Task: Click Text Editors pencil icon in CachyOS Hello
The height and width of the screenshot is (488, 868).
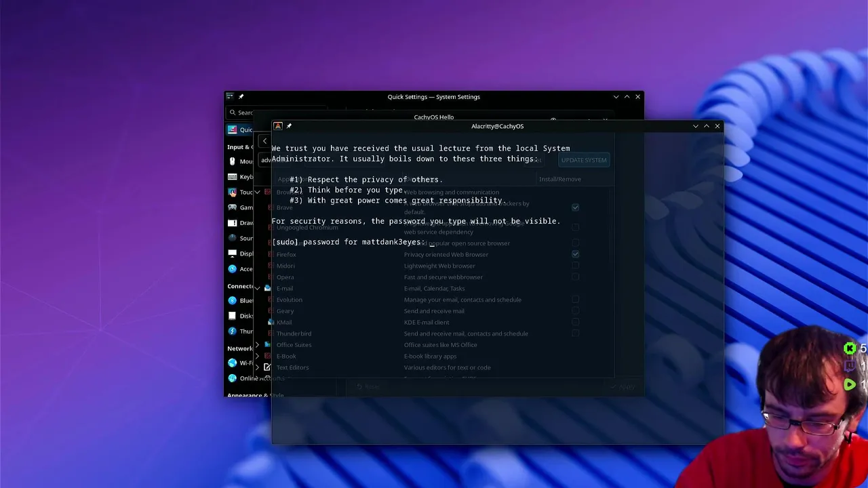Action: (267, 367)
